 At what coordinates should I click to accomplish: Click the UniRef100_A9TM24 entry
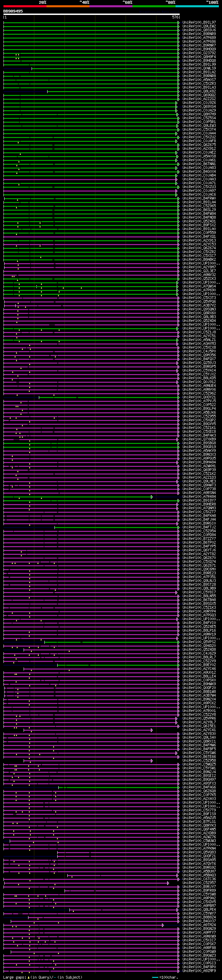coord(199,925)
